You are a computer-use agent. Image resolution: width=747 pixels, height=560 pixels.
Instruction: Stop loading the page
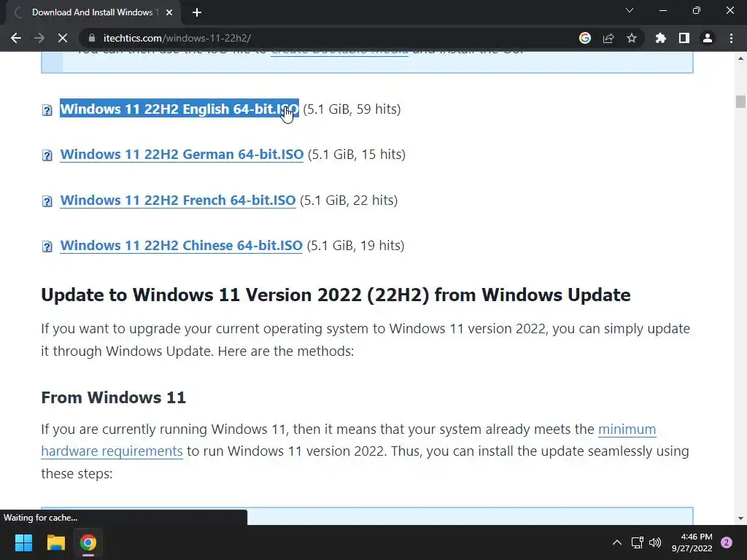pyautogui.click(x=63, y=38)
